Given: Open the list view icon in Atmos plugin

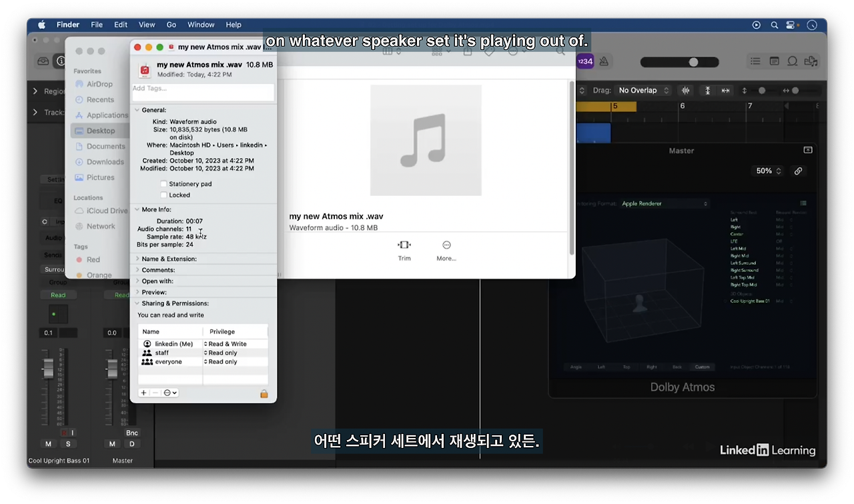Looking at the screenshot, I should [x=803, y=203].
